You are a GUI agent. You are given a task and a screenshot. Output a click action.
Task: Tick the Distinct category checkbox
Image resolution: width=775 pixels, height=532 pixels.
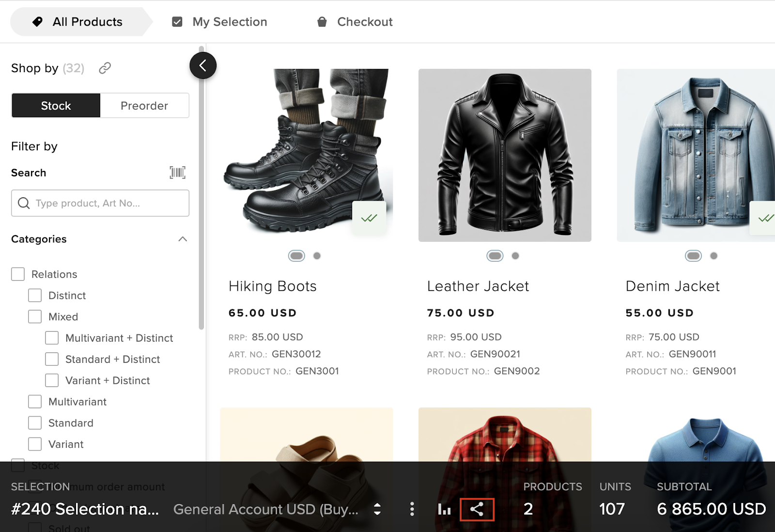tap(35, 296)
